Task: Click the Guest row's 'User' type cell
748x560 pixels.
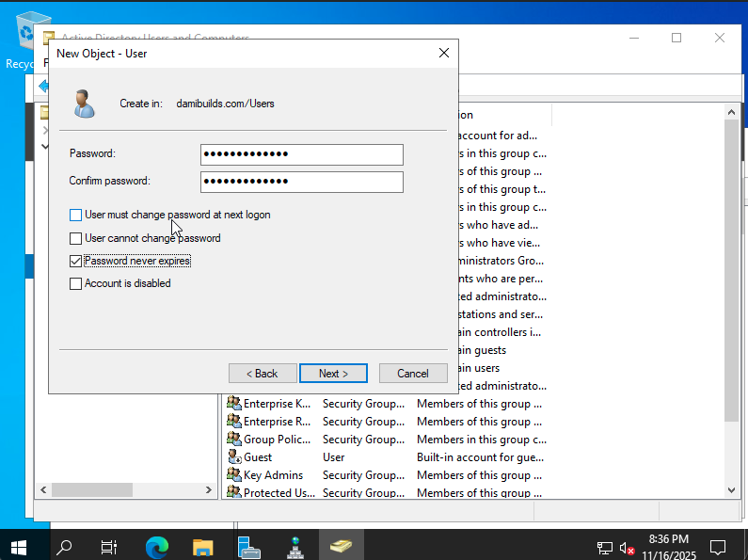Action: 333,457
